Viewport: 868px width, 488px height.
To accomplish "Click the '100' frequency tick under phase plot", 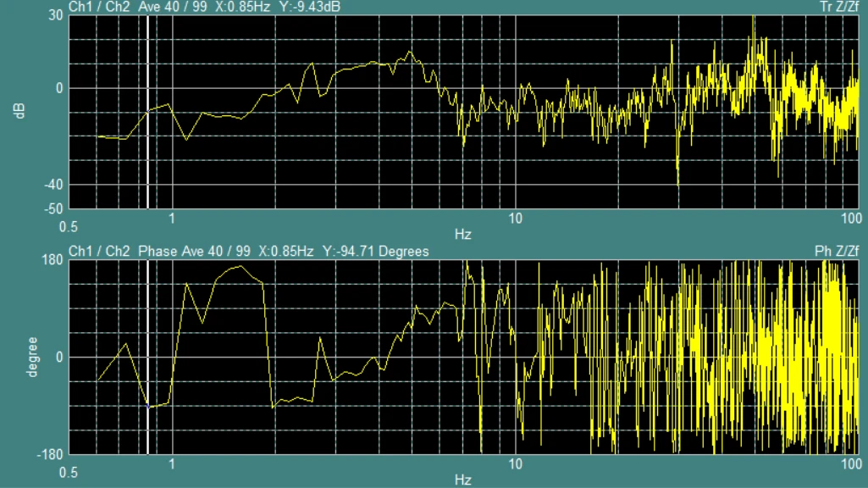I will tap(851, 463).
